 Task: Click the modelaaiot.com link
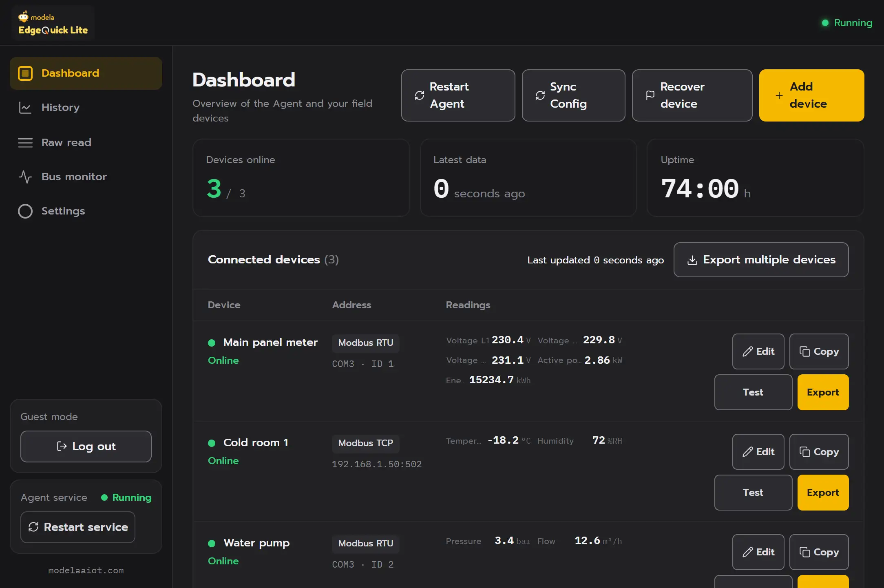[86, 570]
